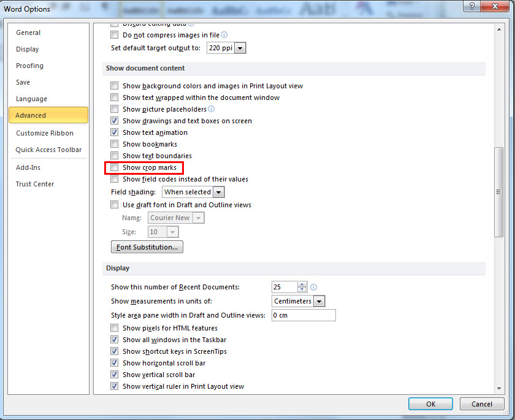This screenshot has width=515, height=420.
Task: Click info icon beside picture placeholders
Action: tap(211, 109)
